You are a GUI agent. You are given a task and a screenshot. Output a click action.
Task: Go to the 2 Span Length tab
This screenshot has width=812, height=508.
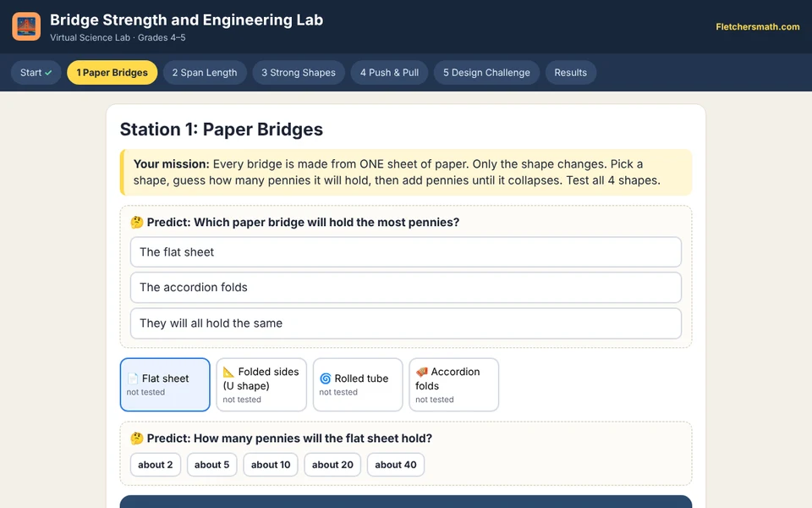[x=205, y=73]
